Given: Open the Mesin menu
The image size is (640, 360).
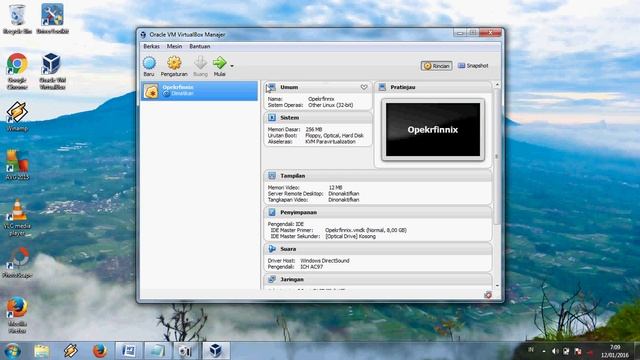Looking at the screenshot, I should coord(174,47).
